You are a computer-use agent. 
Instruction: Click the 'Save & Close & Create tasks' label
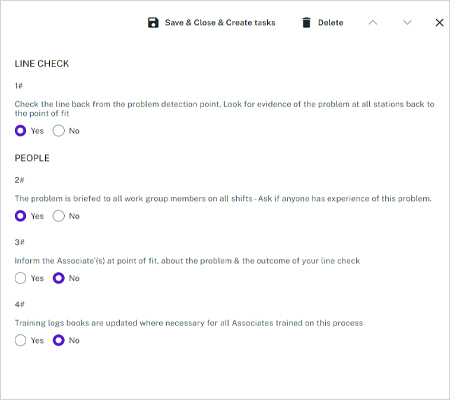pyautogui.click(x=220, y=23)
